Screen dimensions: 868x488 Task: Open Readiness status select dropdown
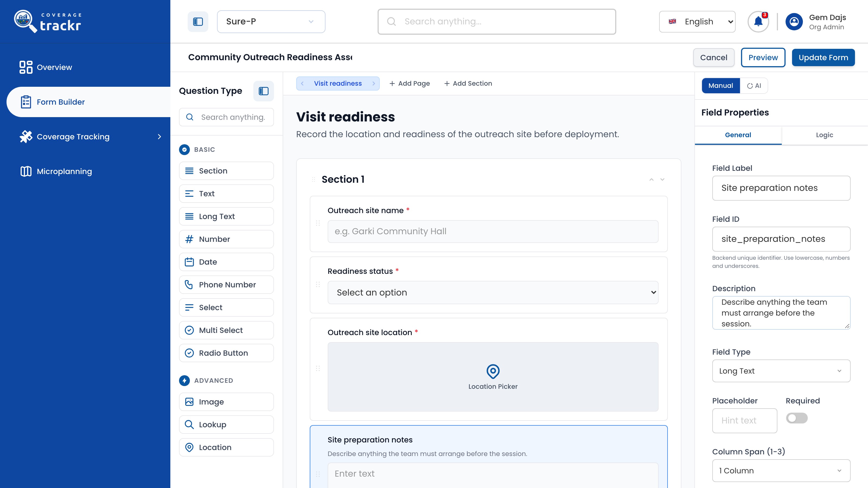pyautogui.click(x=493, y=292)
